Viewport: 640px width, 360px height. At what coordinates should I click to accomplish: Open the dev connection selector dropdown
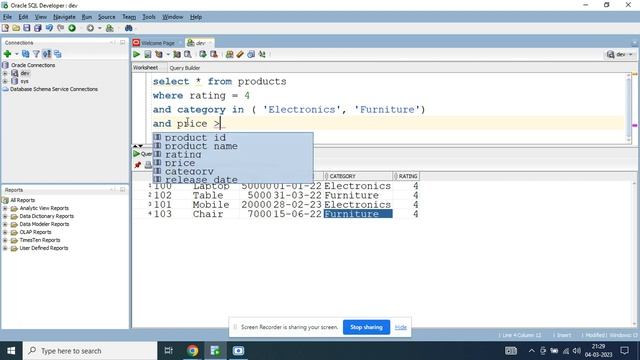(x=620, y=54)
